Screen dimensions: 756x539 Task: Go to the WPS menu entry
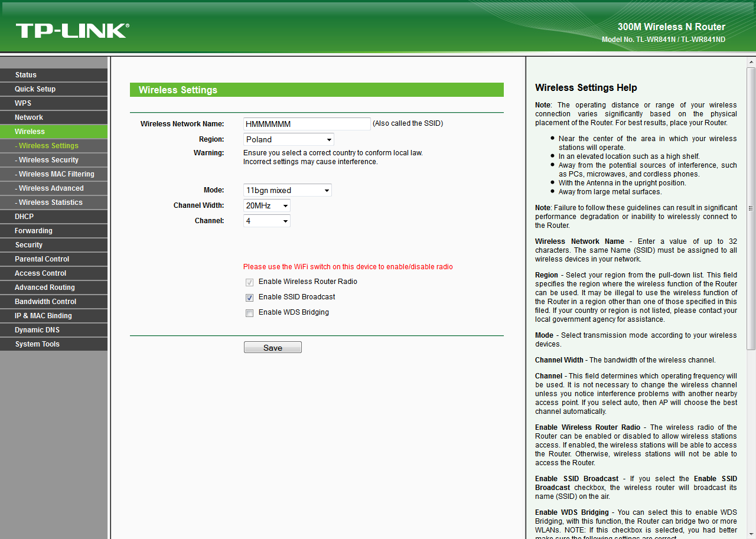click(54, 103)
